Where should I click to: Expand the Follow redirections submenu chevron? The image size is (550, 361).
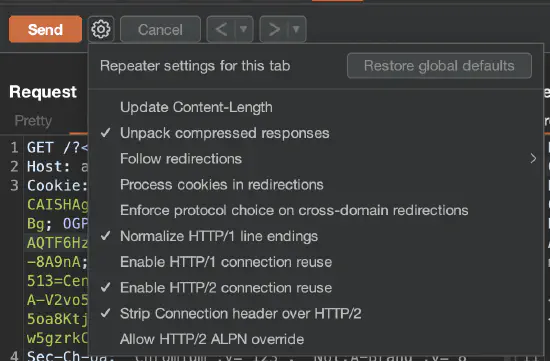pos(533,159)
